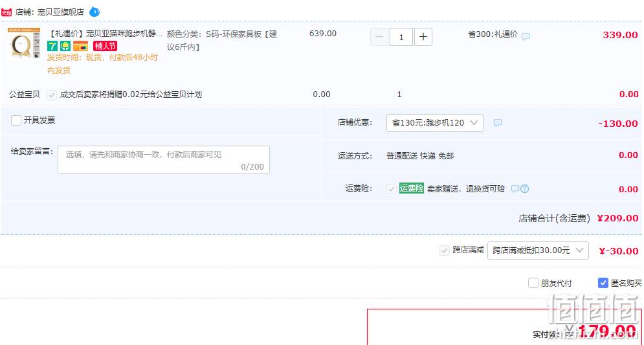
Task: Increase quantity with the plus button
Action: 423,37
